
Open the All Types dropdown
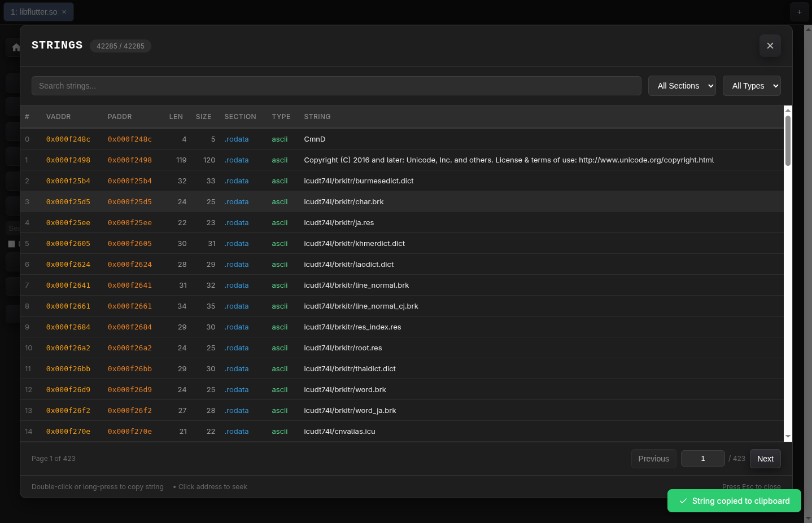click(751, 86)
